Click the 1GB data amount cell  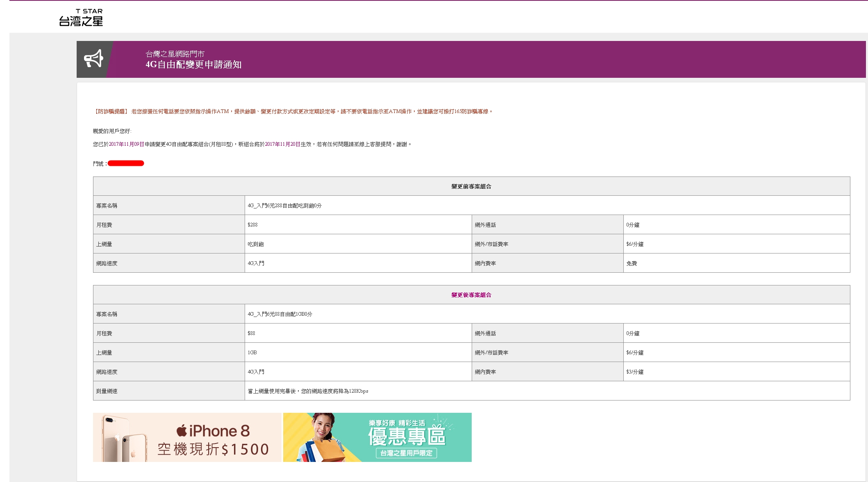[358, 352]
